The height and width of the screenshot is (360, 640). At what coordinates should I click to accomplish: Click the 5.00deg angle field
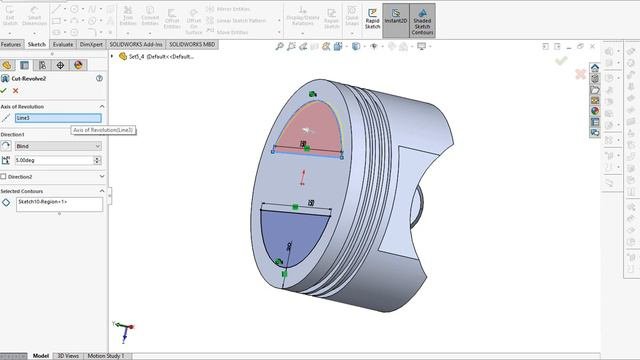point(54,160)
